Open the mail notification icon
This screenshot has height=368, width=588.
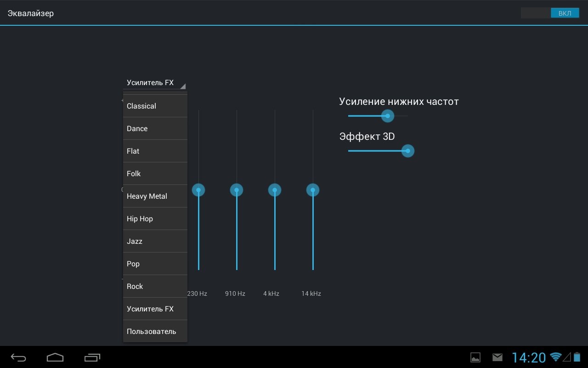click(x=497, y=357)
